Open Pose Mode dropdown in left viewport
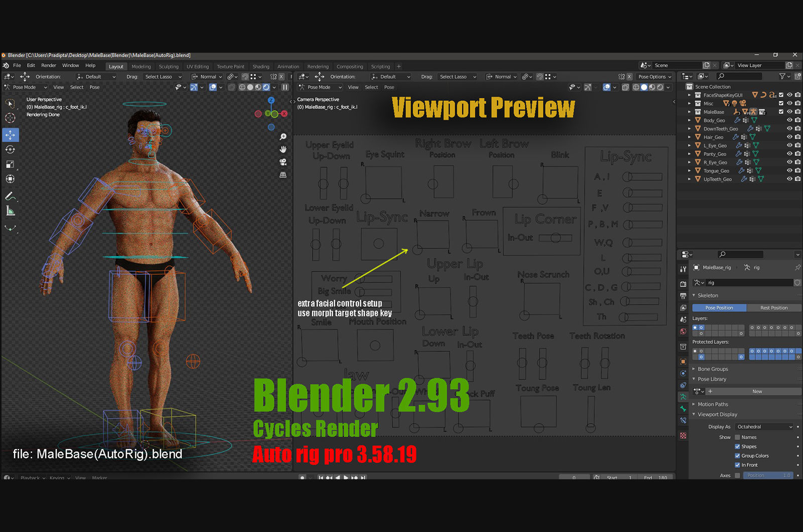803x532 pixels. tap(26, 87)
